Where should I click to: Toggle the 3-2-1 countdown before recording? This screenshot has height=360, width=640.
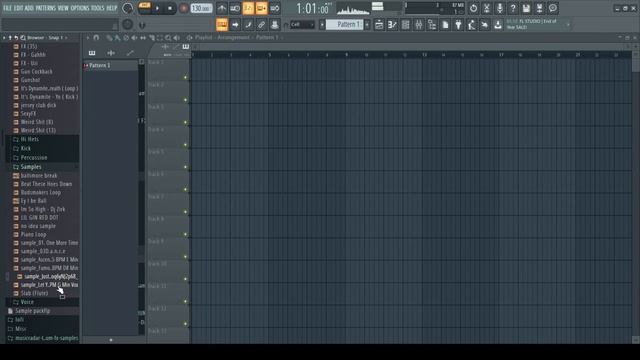pos(248,8)
